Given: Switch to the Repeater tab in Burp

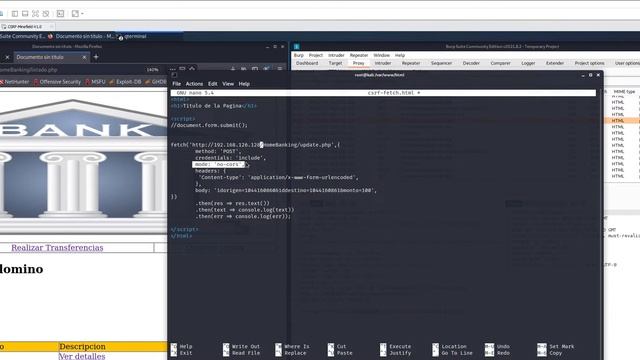Looking at the screenshot, I should [411, 63].
